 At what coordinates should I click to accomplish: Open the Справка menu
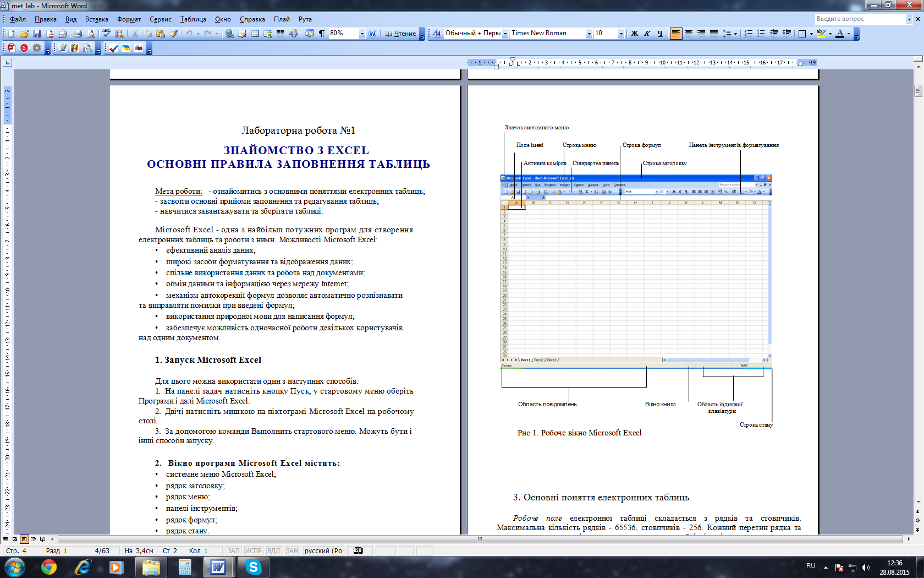coord(252,19)
